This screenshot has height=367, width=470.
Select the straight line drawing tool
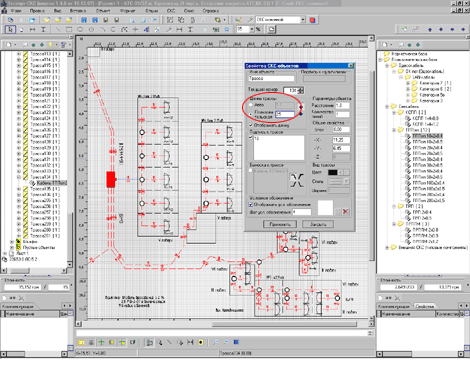coord(58,29)
